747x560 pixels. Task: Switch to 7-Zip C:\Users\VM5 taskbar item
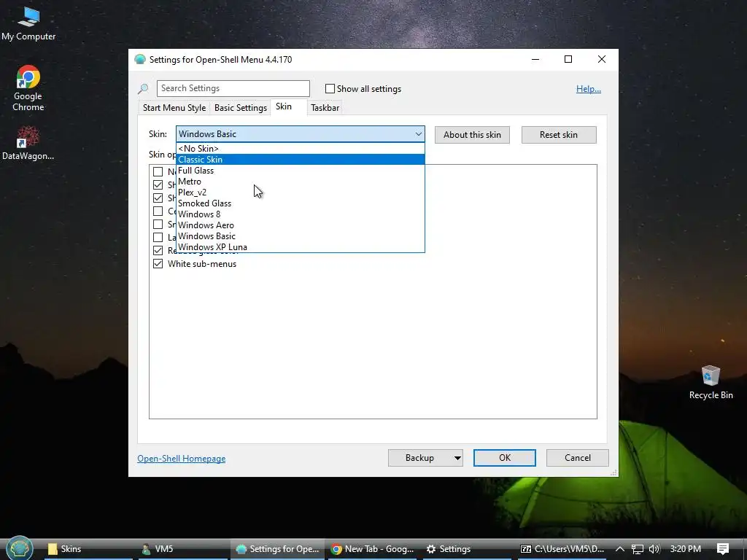pyautogui.click(x=562, y=549)
